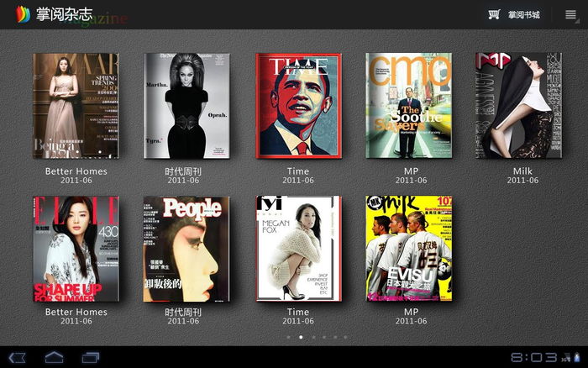This screenshot has width=588, height=368.
Task: Open the ELLE magazine cover
Action: pyautogui.click(x=76, y=249)
